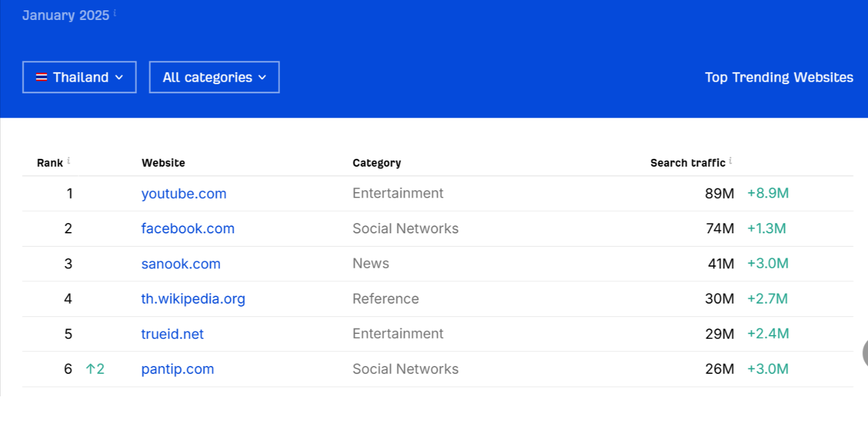Click the Category column header
The width and height of the screenshot is (868, 426).
pos(376,163)
